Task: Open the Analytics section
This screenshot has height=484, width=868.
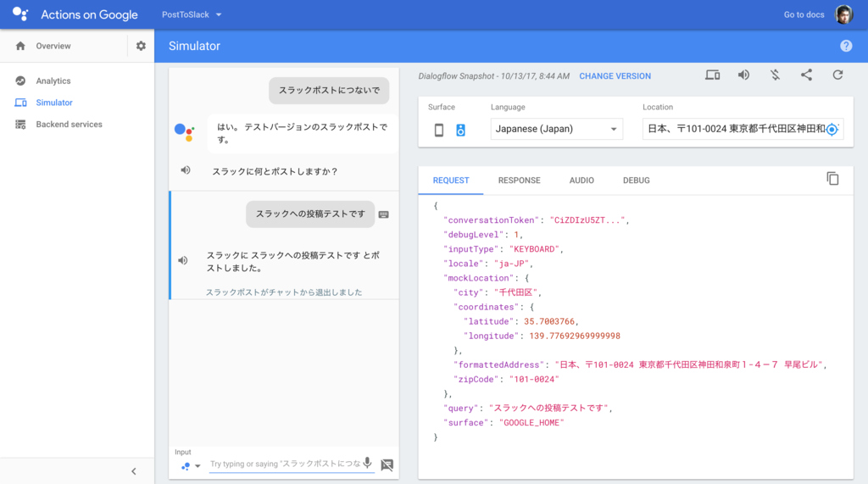Action: click(53, 81)
